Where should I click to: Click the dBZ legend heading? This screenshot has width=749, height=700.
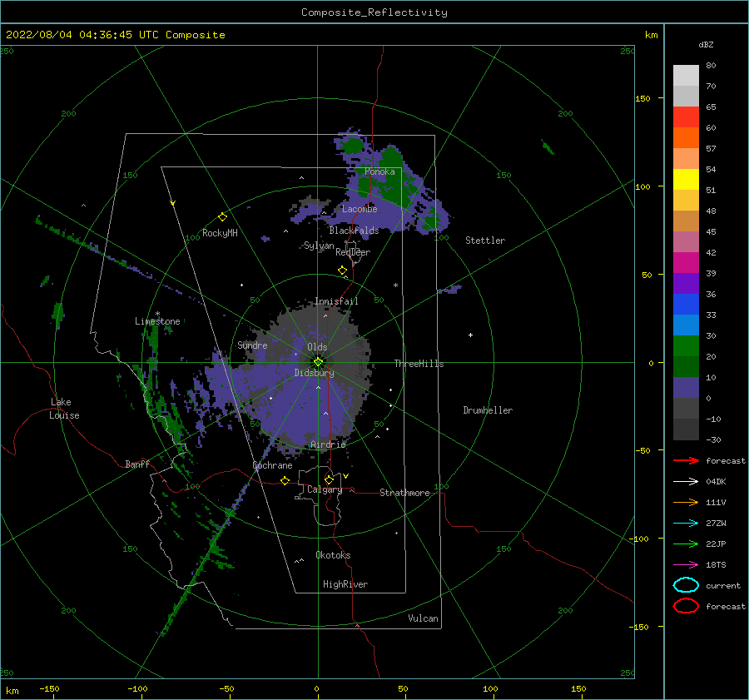coord(706,44)
